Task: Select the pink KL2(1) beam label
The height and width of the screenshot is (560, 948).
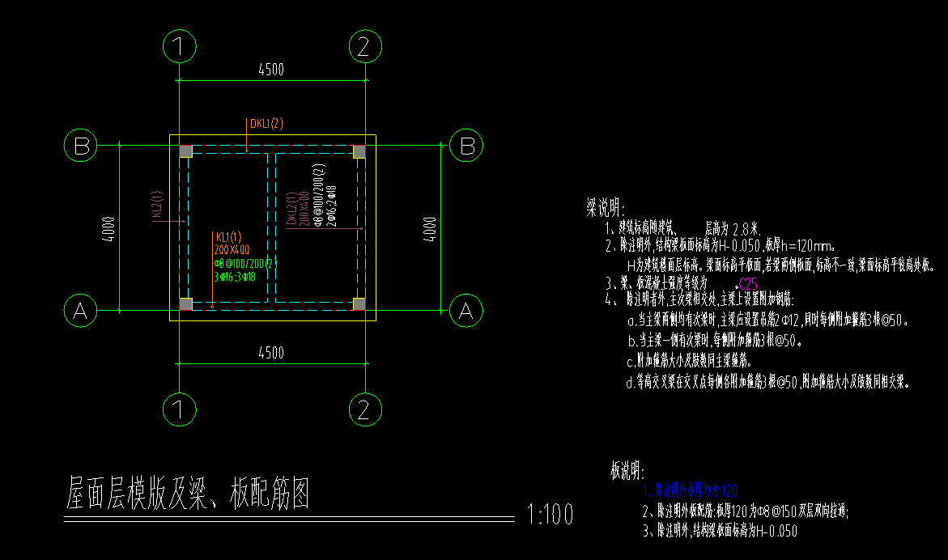Action: 156,205
